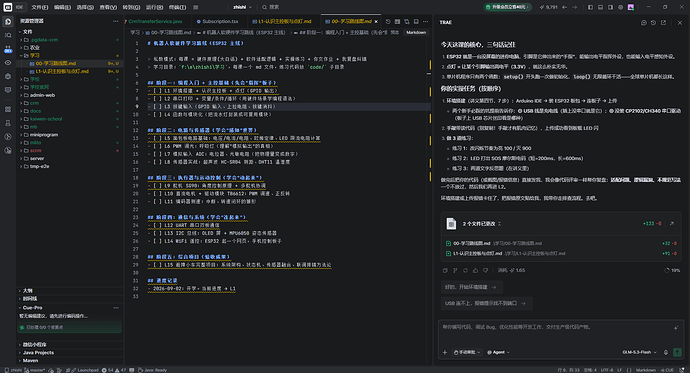Screen dimensions: 690x373
Task: Toggle CUE in the status bar
Action: [667, 370]
